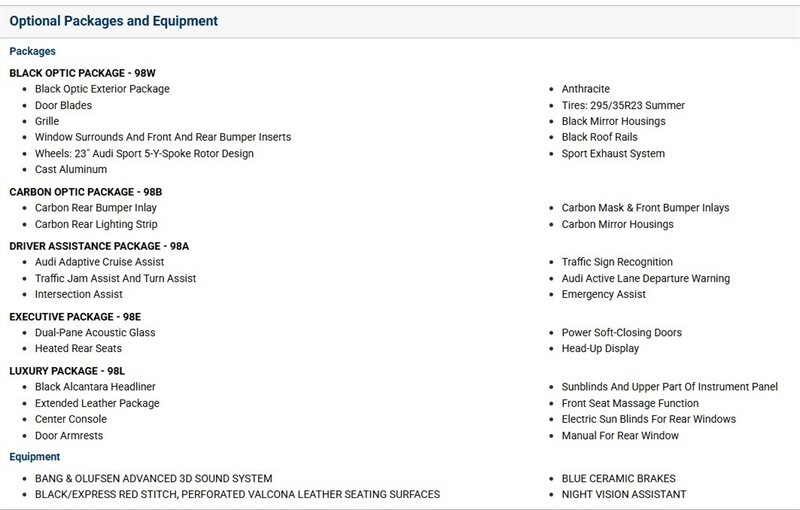This screenshot has height=510, width=800.
Task: Click the Head-Up Display item
Action: (x=600, y=348)
